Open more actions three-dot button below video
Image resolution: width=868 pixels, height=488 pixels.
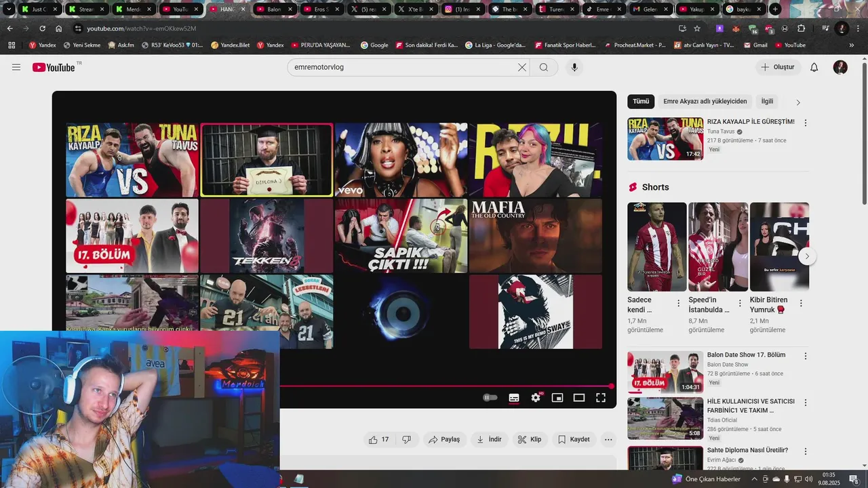click(608, 439)
